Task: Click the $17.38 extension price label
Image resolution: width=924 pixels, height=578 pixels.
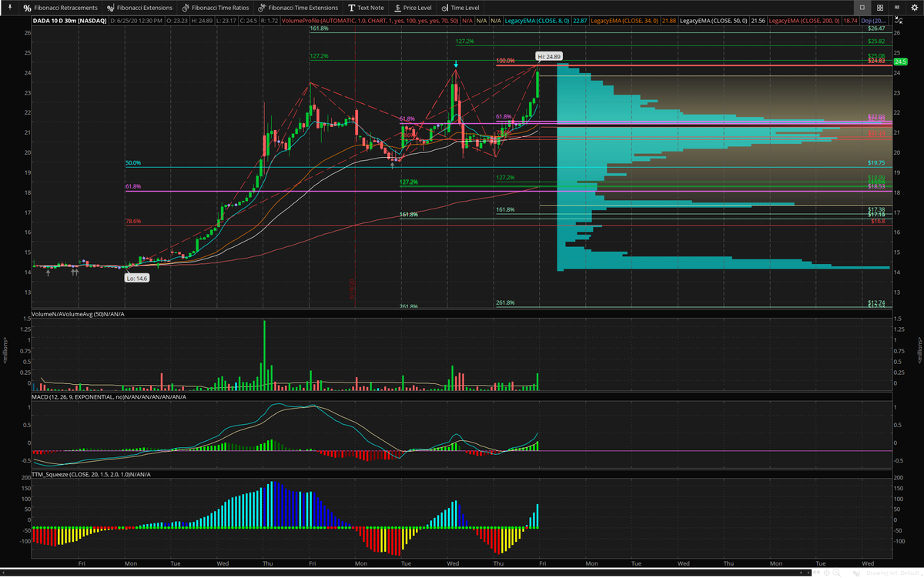Action: point(876,209)
